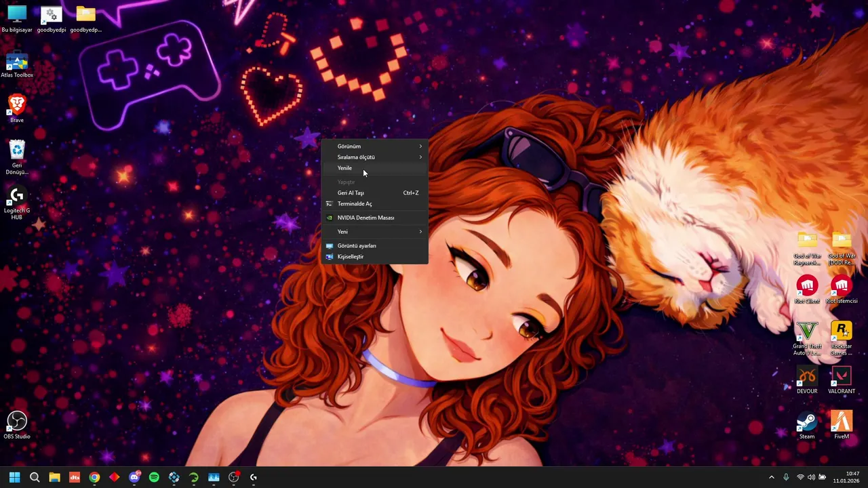Show hidden system tray icons chevron
868x488 pixels.
click(x=771, y=477)
